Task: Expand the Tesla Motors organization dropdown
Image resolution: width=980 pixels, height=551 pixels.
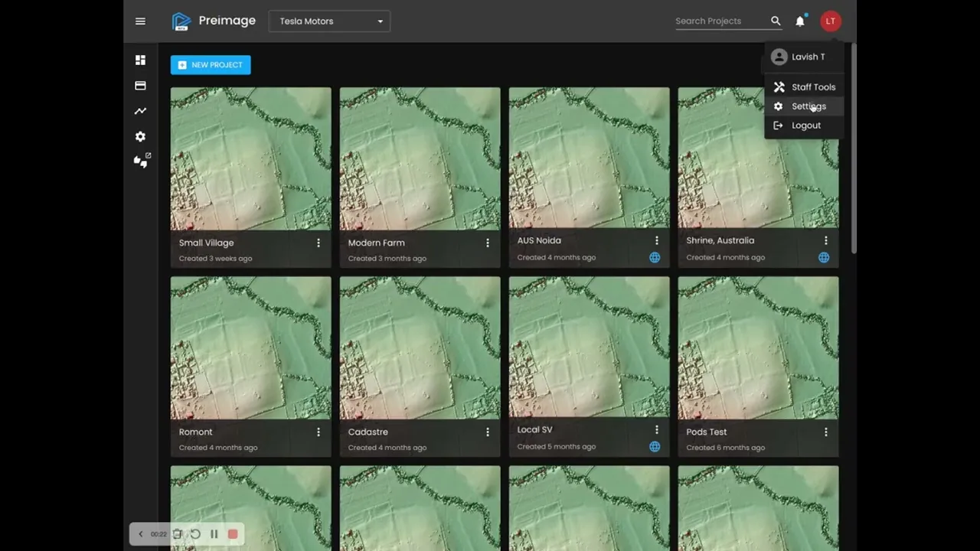Action: 329,21
